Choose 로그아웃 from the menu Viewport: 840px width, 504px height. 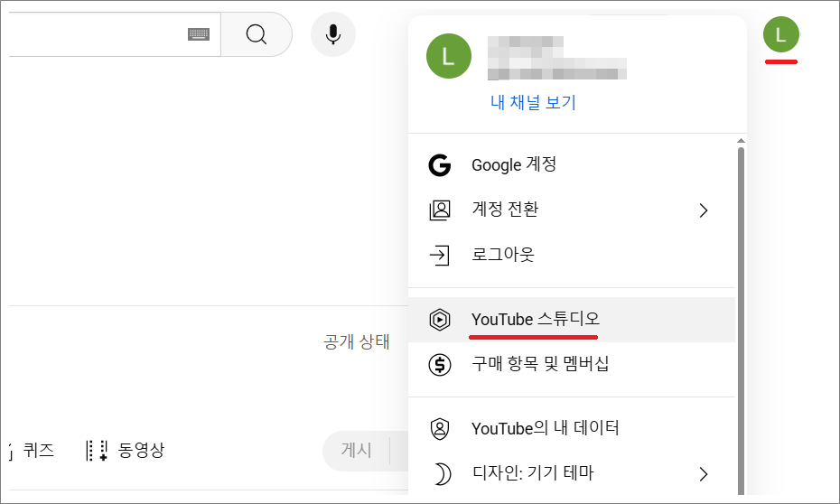pos(572,255)
